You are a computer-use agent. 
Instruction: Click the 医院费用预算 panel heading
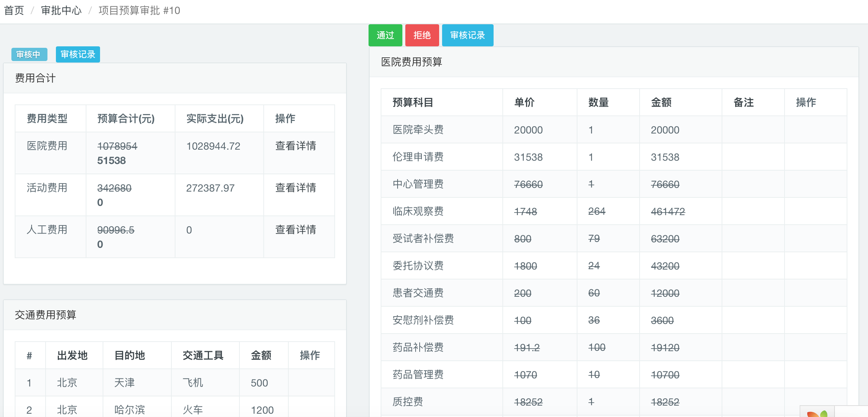412,62
